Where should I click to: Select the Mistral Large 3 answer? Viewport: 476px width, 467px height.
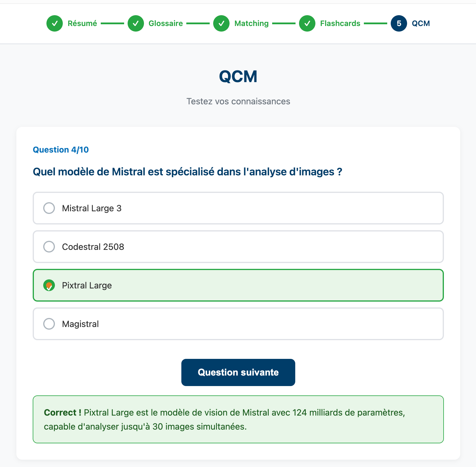(x=238, y=208)
